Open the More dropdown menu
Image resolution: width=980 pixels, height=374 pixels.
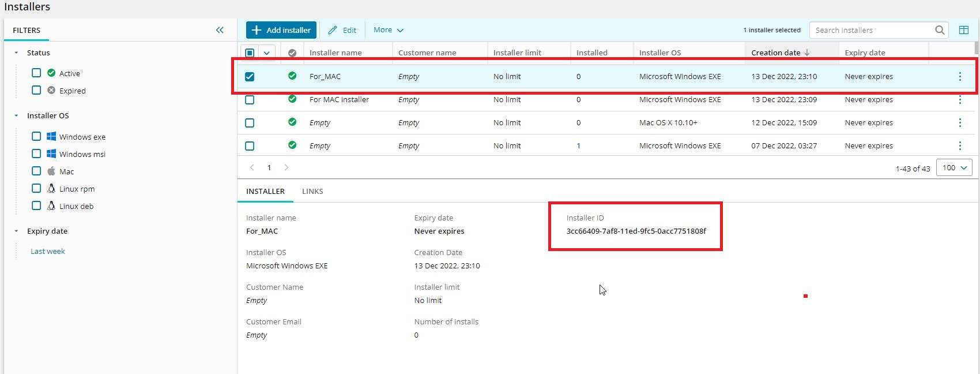point(388,30)
